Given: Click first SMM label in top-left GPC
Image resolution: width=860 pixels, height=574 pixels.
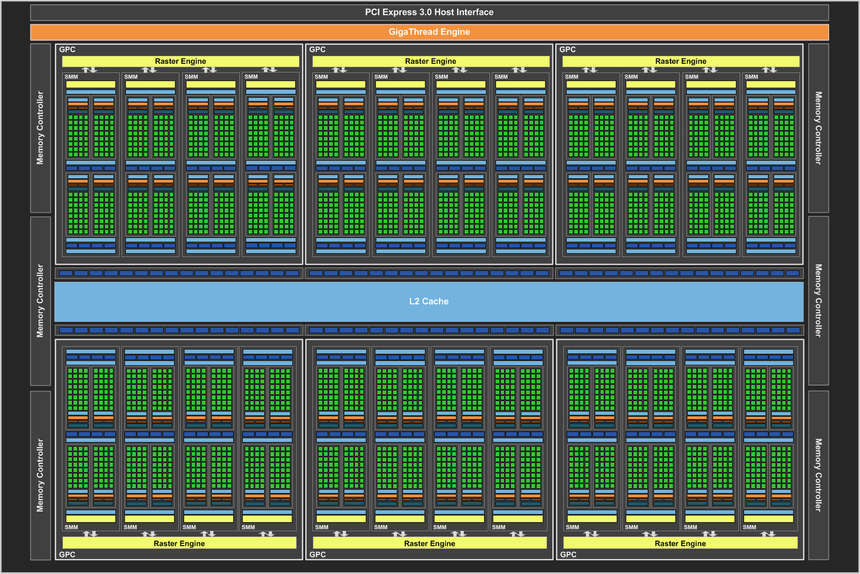Looking at the screenshot, I should pyautogui.click(x=72, y=75).
